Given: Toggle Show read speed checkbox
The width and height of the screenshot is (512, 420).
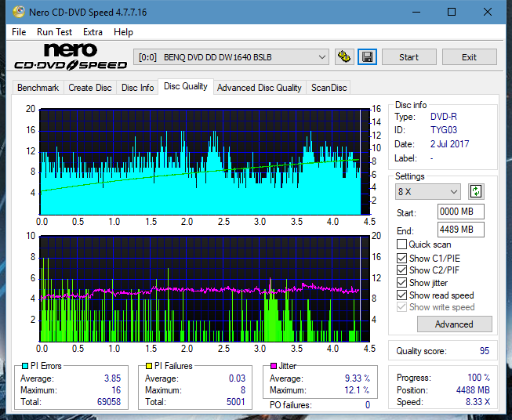Looking at the screenshot, I should pyautogui.click(x=401, y=295).
